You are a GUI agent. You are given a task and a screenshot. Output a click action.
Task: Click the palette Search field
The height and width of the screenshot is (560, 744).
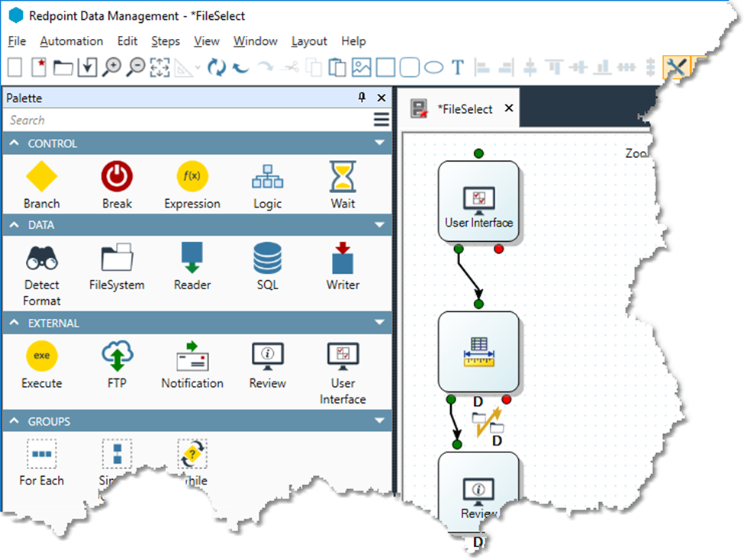coord(187,120)
